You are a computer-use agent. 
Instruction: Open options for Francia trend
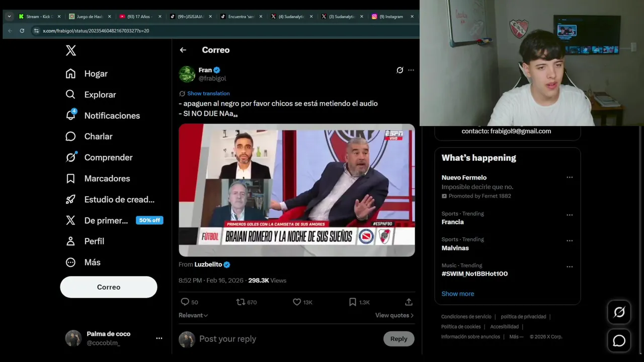coord(570,215)
